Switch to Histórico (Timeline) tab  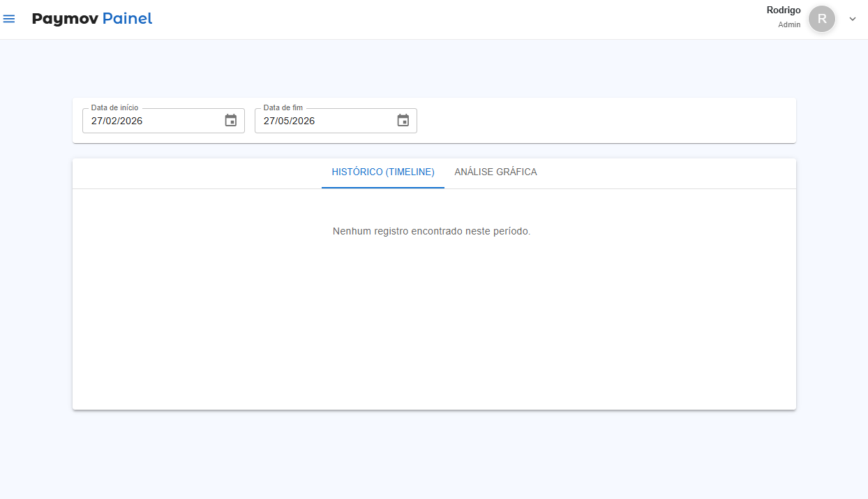383,172
